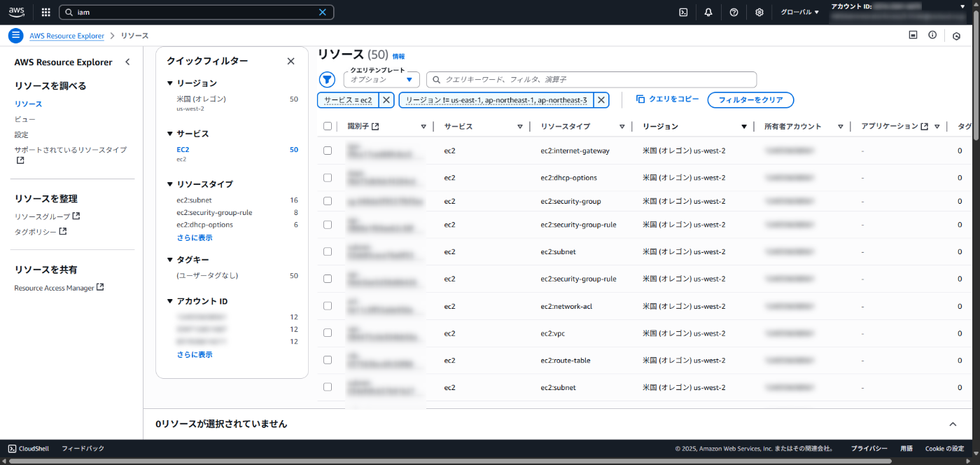Open Resources in the side navigation

tap(28, 104)
